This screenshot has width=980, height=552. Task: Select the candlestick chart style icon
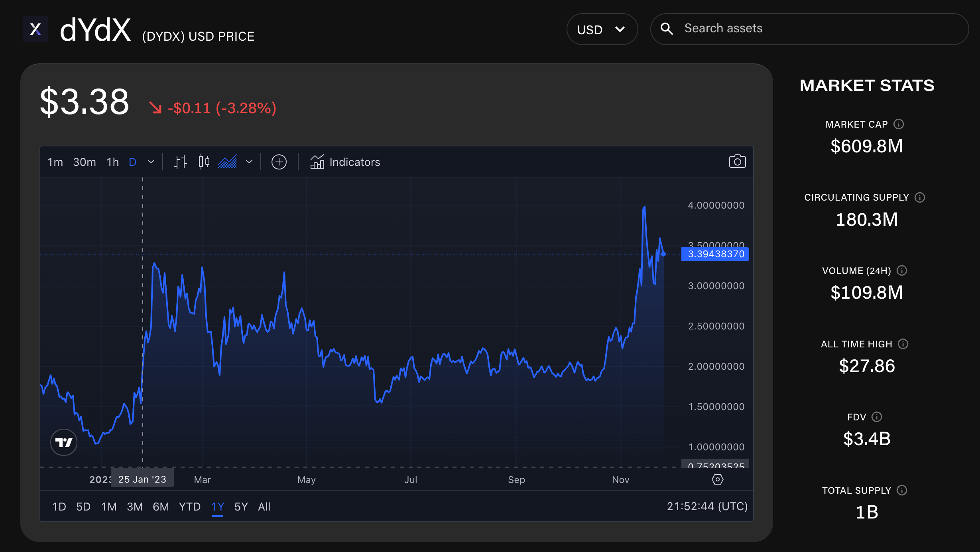(x=204, y=162)
